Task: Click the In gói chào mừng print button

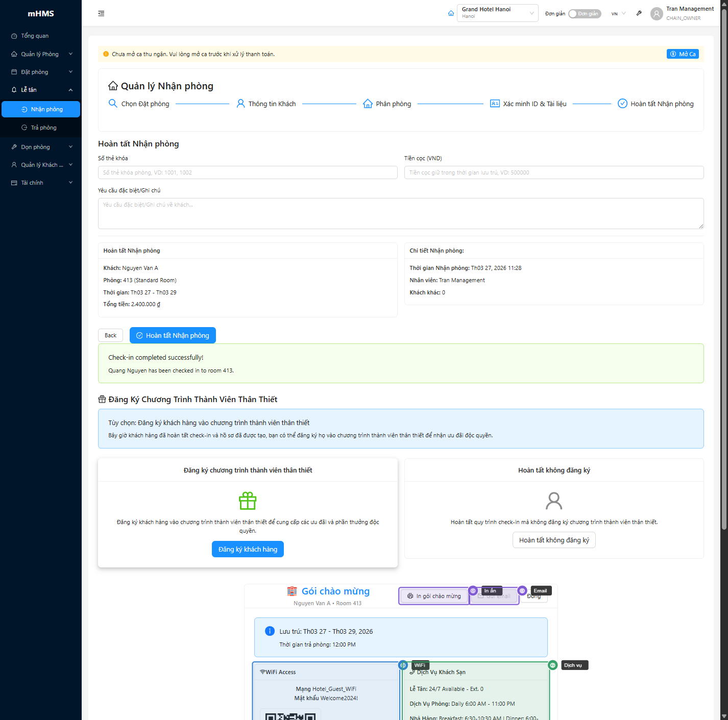Action: [434, 596]
